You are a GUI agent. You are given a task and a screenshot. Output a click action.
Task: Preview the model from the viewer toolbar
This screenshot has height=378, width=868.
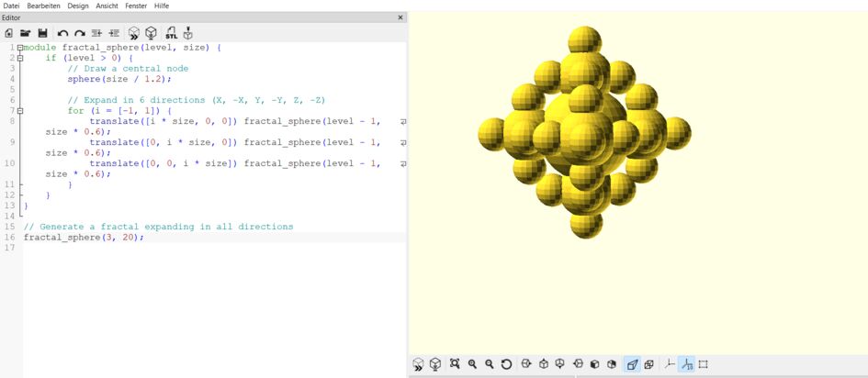pos(419,364)
